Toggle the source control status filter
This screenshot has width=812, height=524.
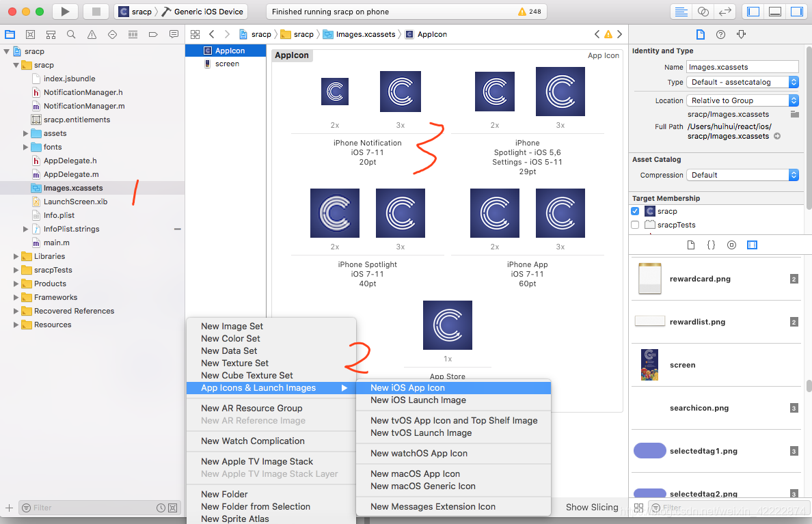(173, 508)
